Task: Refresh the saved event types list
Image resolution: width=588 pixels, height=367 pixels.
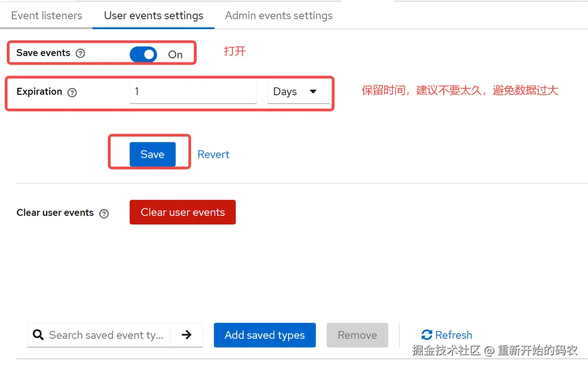Action: [447, 335]
